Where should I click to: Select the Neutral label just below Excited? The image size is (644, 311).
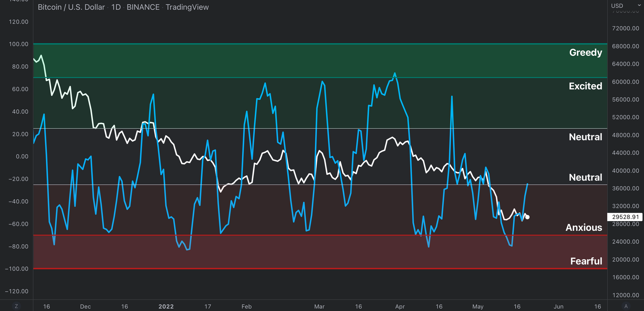tap(585, 137)
